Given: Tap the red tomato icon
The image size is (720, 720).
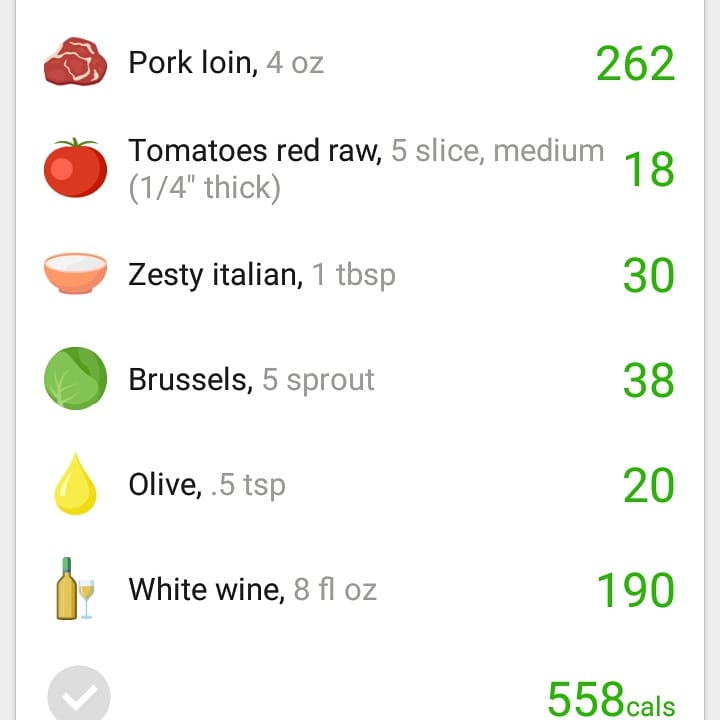Looking at the screenshot, I should point(75,168).
